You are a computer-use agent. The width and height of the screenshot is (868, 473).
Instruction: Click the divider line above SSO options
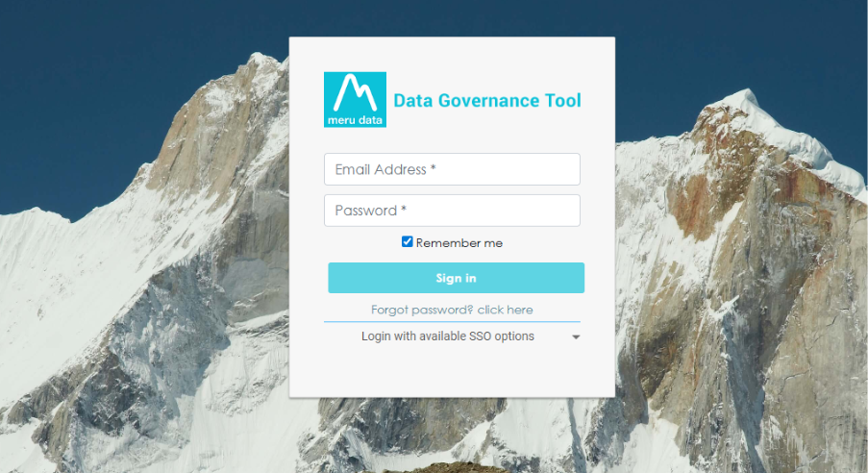[x=452, y=322]
